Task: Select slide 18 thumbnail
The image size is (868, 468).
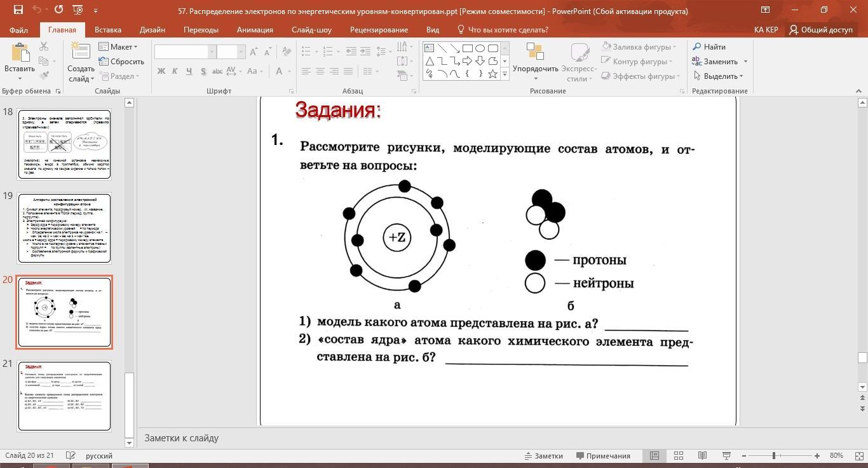Action: pyautogui.click(x=64, y=144)
